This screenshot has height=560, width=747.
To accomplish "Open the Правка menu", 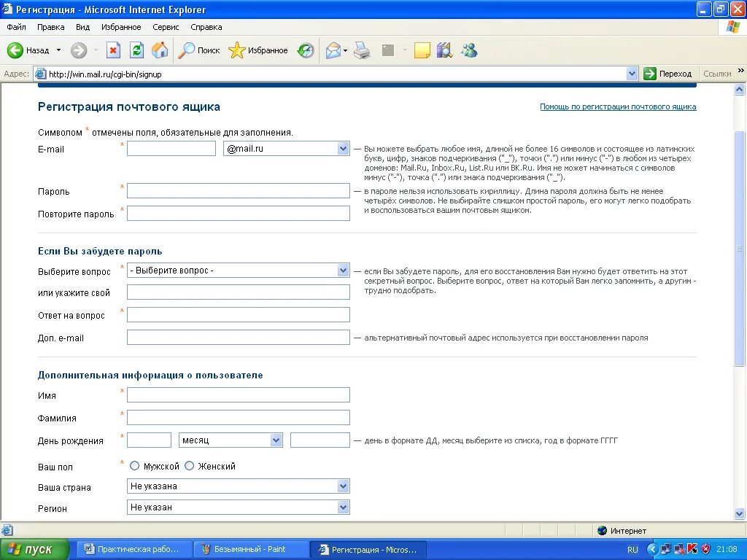I will (50, 27).
